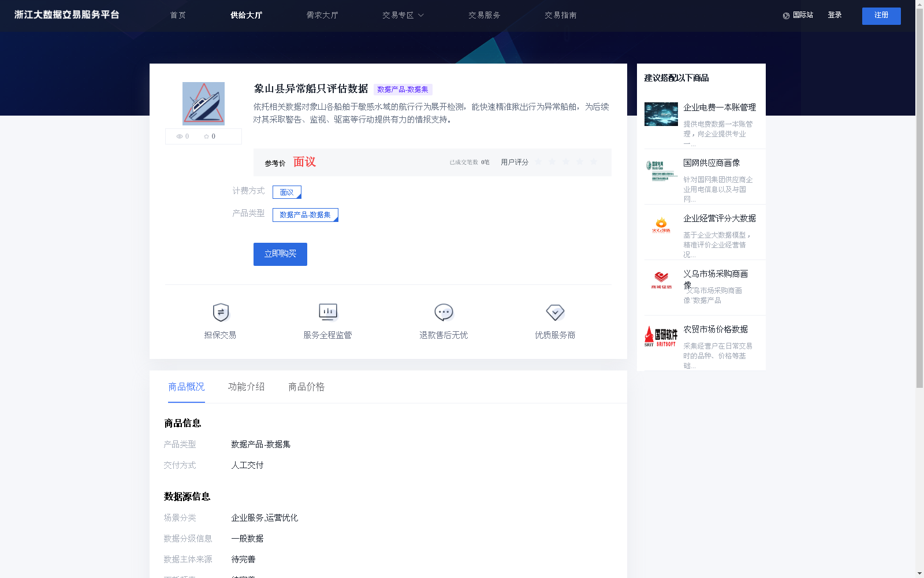The image size is (924, 578).
Task: Open 农贸市场价格数据 product title
Action: coord(716,329)
